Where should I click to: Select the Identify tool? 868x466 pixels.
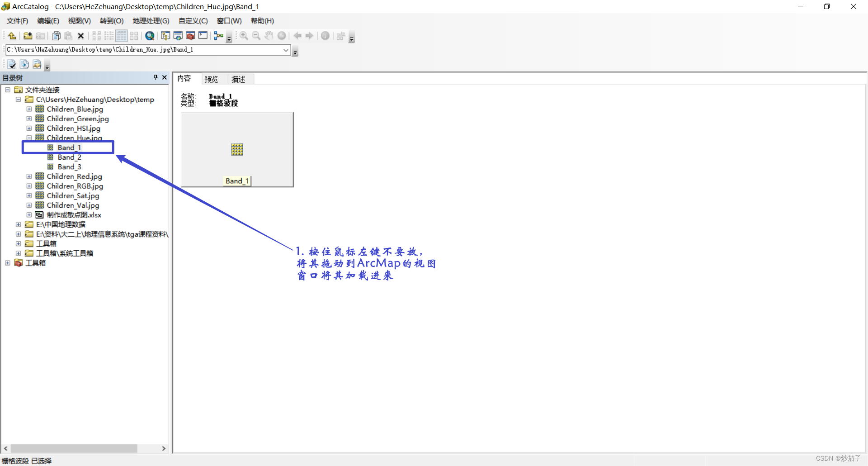click(325, 36)
